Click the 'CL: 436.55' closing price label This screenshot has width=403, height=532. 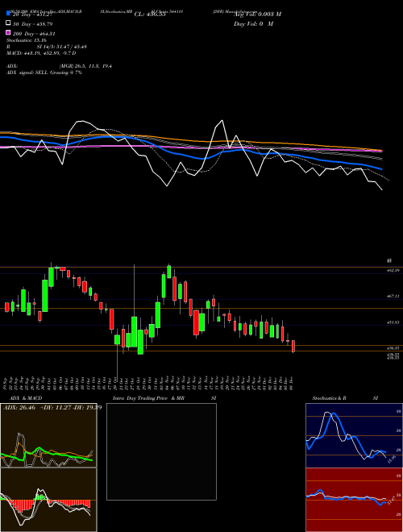point(150,15)
